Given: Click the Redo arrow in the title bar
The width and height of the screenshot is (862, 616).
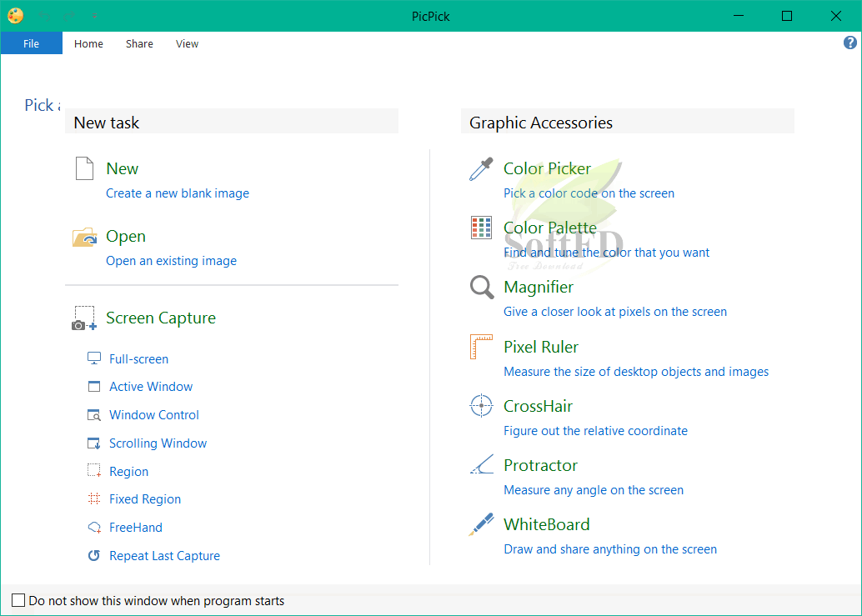Looking at the screenshot, I should point(70,17).
